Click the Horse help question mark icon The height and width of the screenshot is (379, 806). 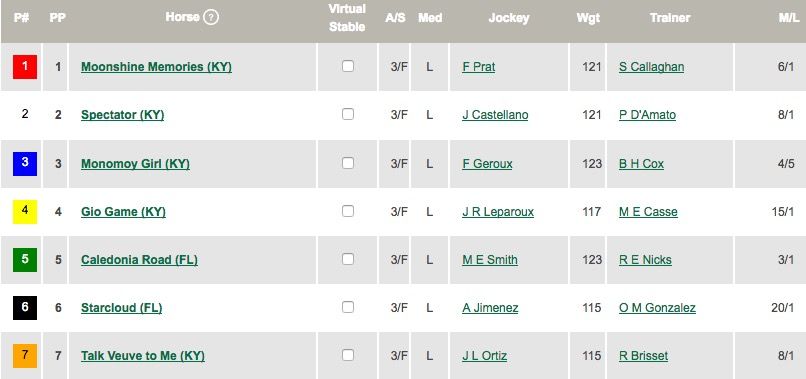pyautogui.click(x=211, y=17)
